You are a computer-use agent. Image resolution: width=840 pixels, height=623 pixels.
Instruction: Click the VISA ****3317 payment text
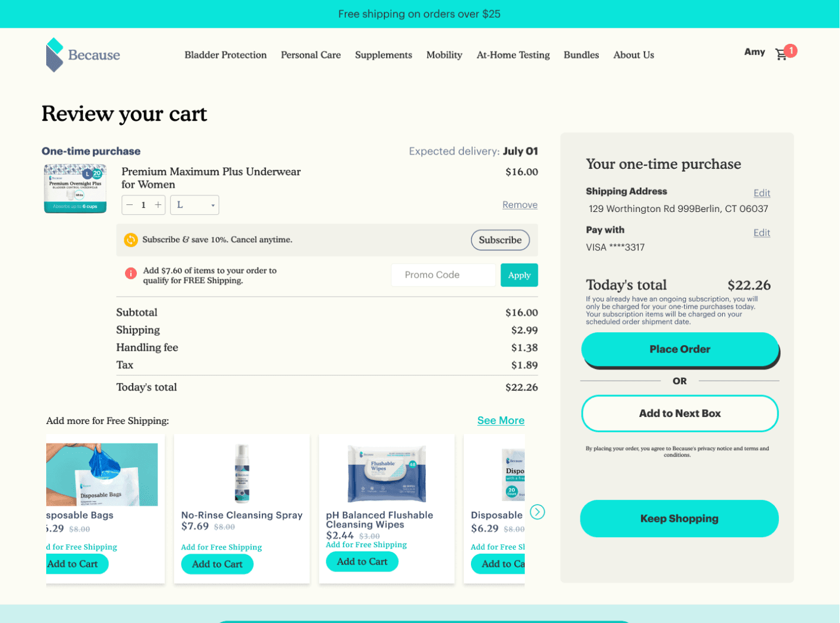point(615,248)
